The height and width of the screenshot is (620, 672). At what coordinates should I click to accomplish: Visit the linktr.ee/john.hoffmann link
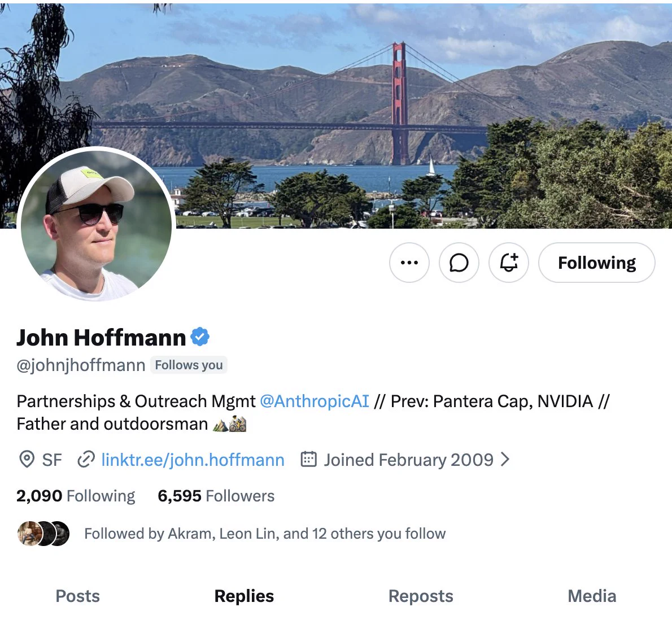(x=193, y=460)
